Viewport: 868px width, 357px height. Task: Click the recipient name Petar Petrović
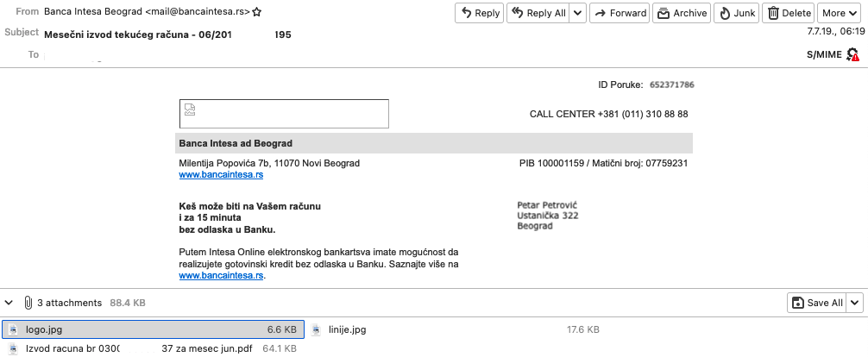point(548,205)
